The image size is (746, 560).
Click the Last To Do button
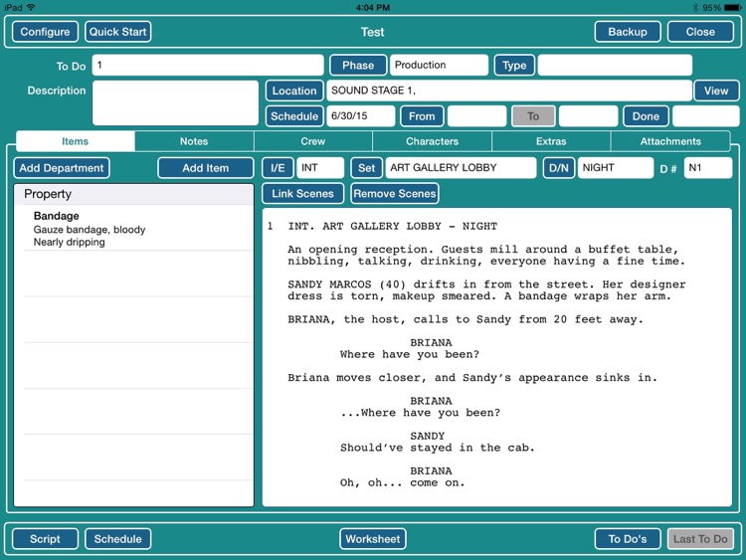click(700, 539)
